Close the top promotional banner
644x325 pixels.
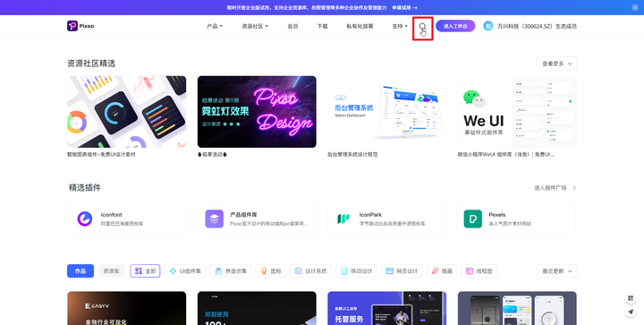point(635,7)
